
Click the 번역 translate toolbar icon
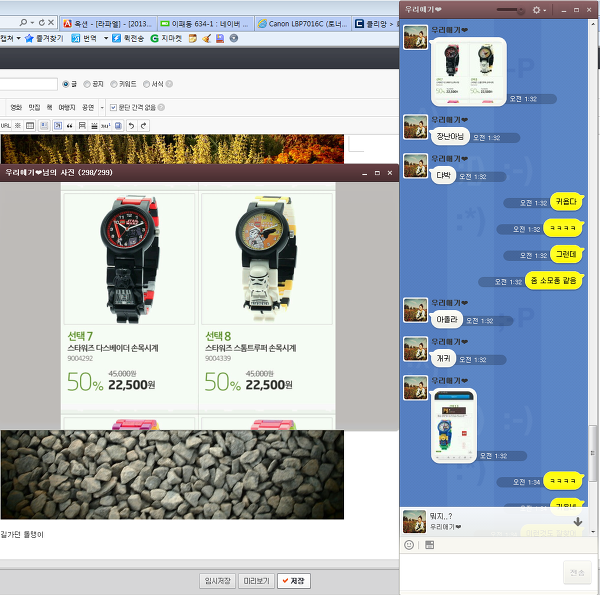click(76, 38)
